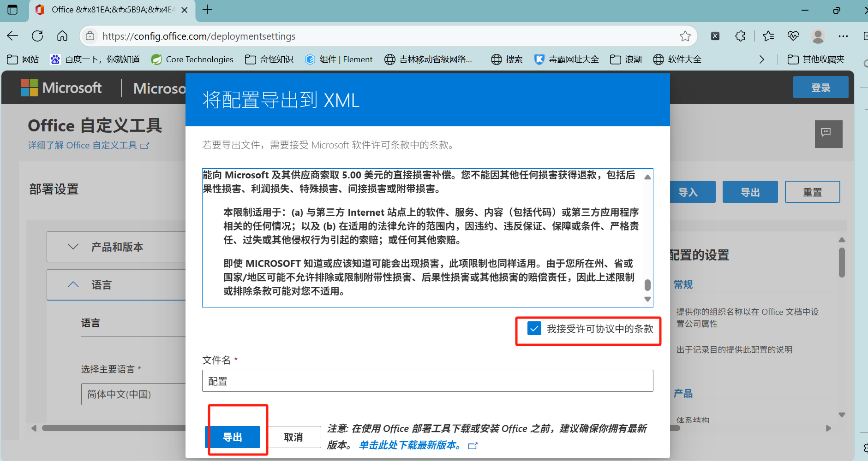This screenshot has height=461, width=868.
Task: Click 取消 to cancel the export
Action: click(293, 437)
